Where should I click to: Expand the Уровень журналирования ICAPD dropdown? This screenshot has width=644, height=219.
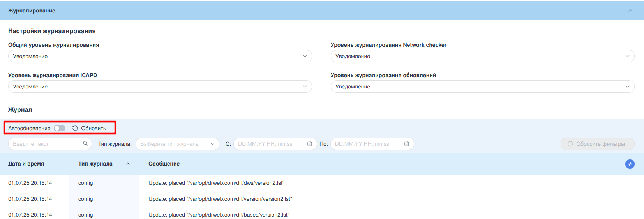click(160, 87)
